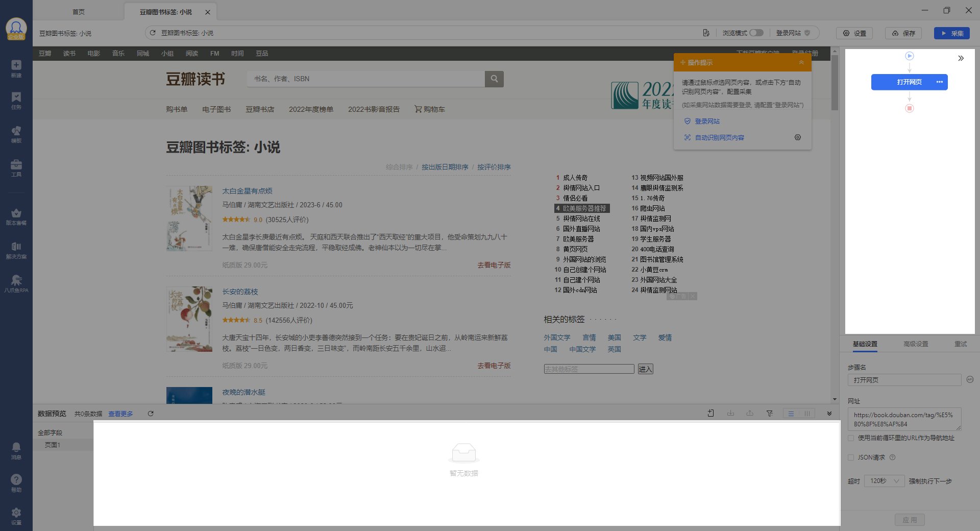Enable the JSON请求 checkbox

(x=851, y=457)
